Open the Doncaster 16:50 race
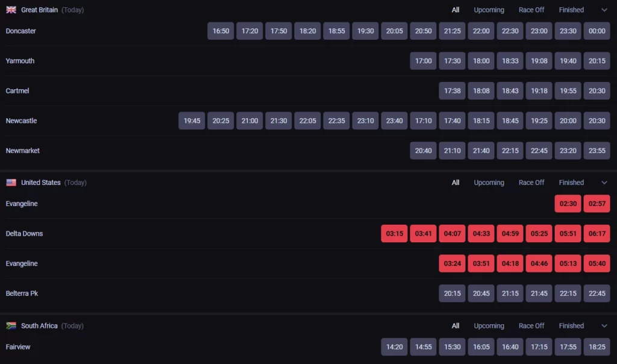617x364 pixels. tap(221, 31)
